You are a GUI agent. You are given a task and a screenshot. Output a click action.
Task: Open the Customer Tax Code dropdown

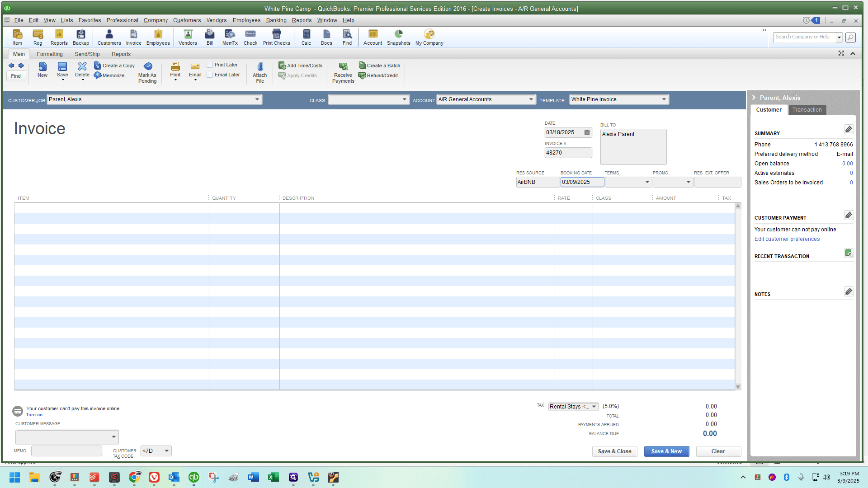(x=166, y=451)
